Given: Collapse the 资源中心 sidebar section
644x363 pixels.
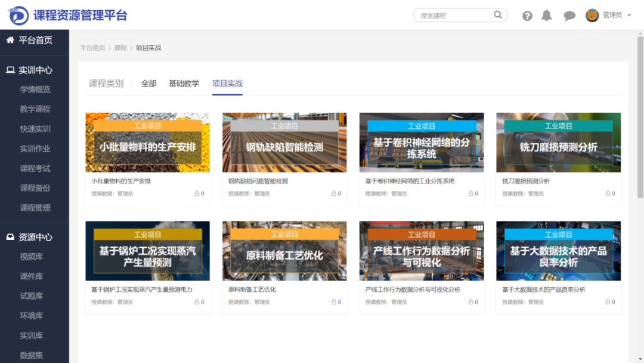Looking at the screenshot, I should (35, 237).
